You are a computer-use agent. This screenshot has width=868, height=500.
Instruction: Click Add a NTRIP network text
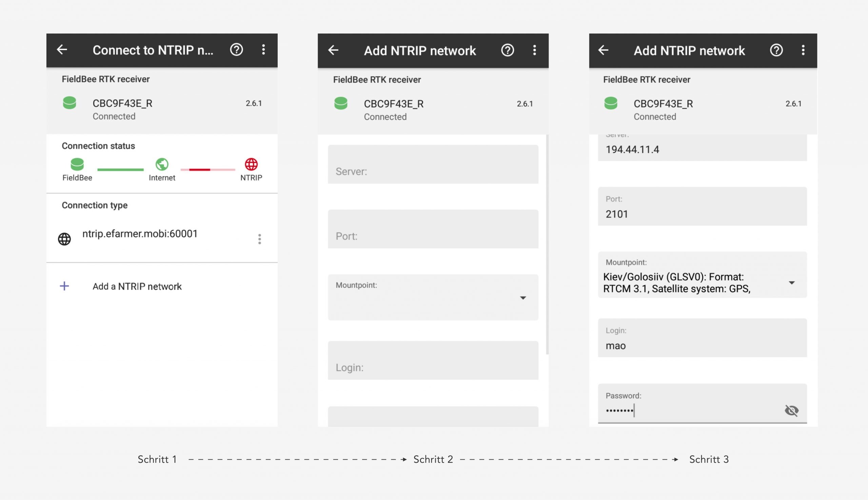click(x=137, y=286)
